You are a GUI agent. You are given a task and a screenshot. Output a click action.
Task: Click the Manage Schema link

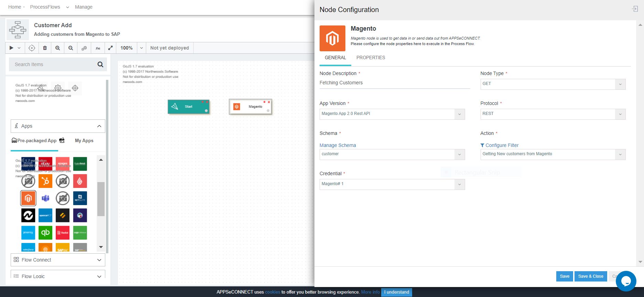(x=338, y=145)
